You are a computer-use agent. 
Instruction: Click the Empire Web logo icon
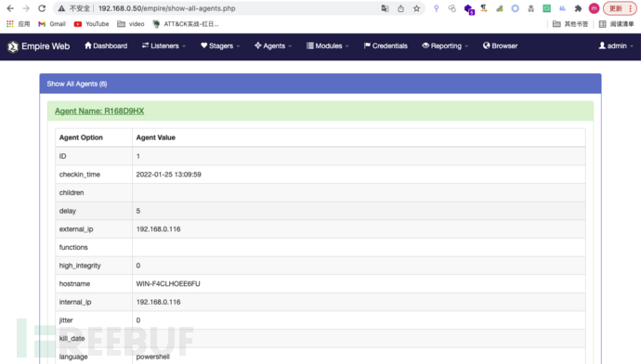(13, 46)
